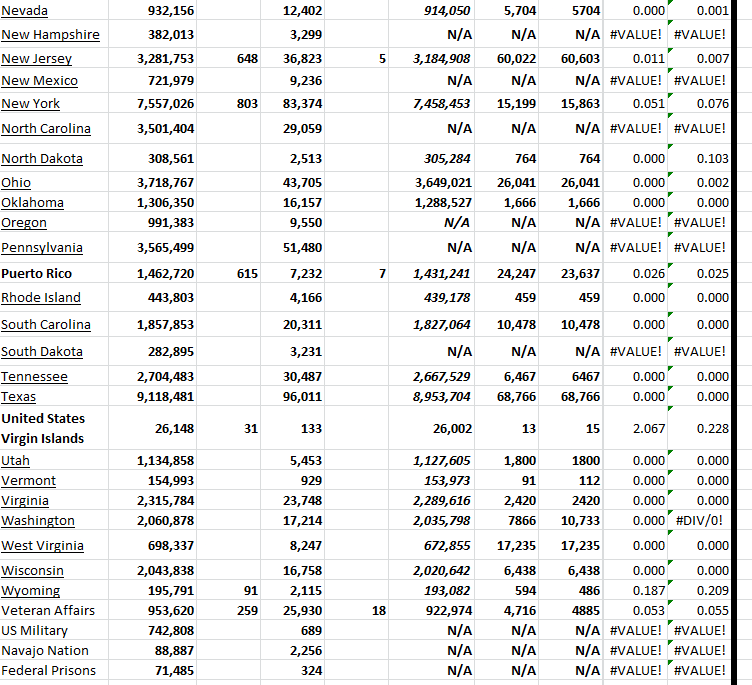Screen dimensions: 752x685
Task: Open the Wyoming state link
Action: (x=30, y=591)
